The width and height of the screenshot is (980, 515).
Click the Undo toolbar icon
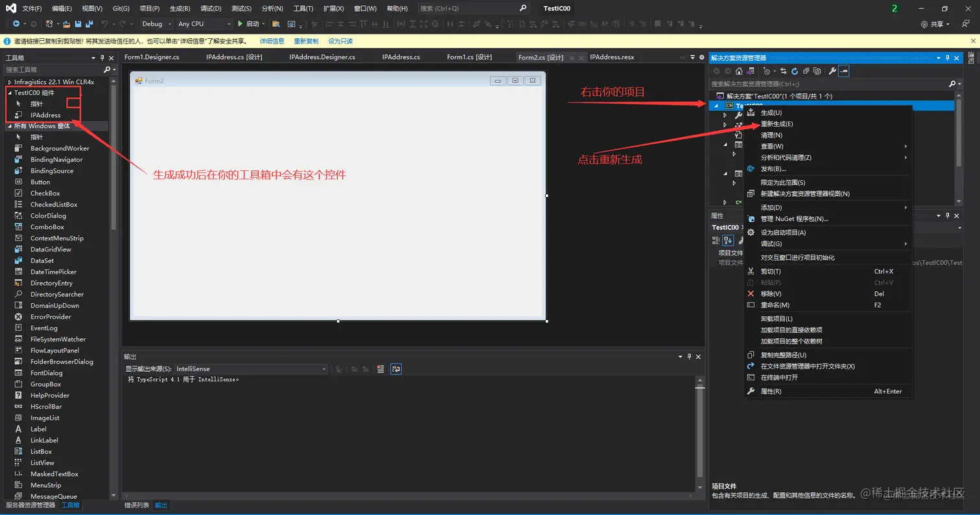click(x=104, y=24)
